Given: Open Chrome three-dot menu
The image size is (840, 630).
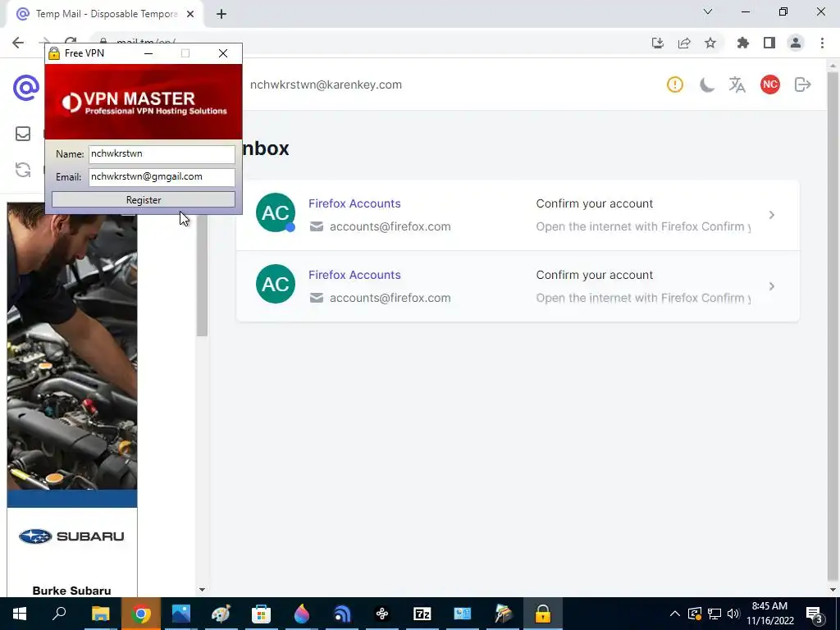Looking at the screenshot, I should [822, 43].
